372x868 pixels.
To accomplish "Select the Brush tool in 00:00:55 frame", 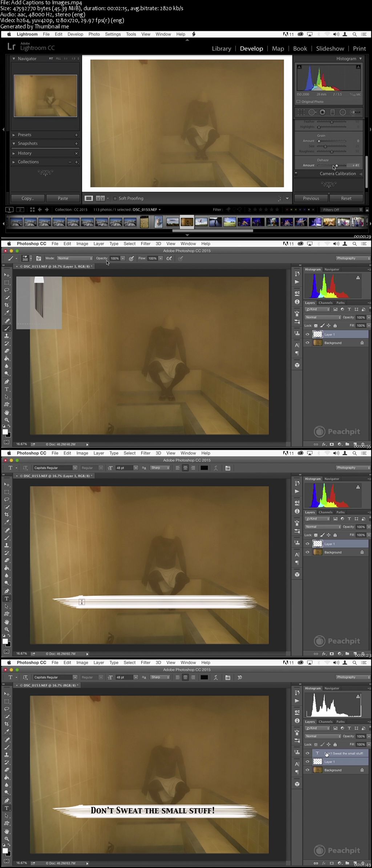I will pos(7,328).
